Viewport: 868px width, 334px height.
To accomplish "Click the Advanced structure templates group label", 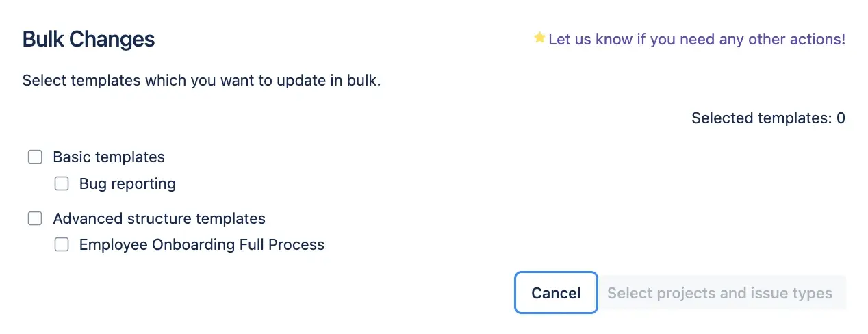I will (159, 219).
